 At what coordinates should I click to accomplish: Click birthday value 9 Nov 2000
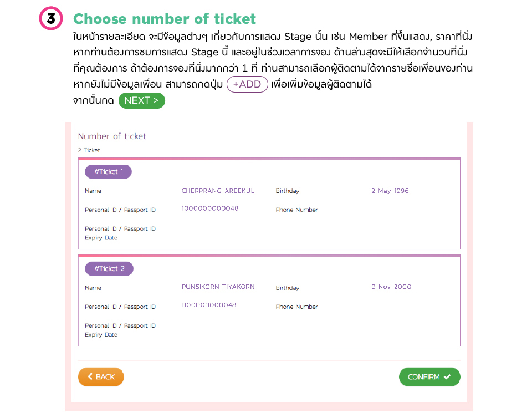(x=391, y=287)
